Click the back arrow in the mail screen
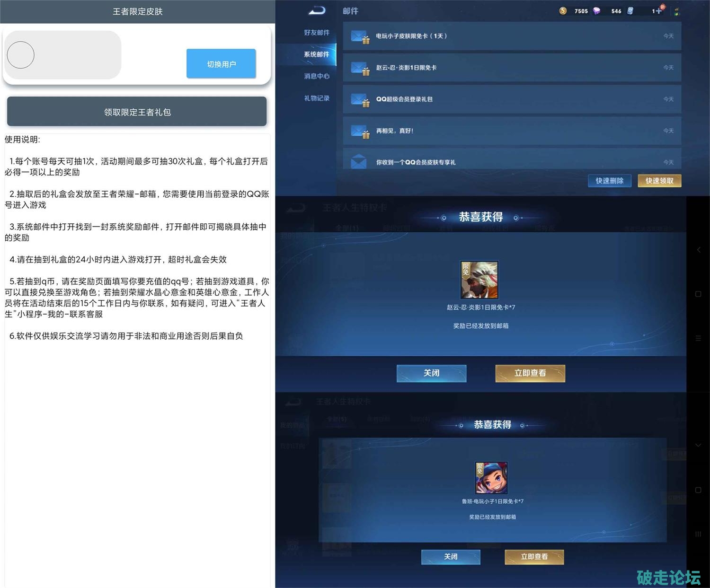Screen dimensions: 710x588 tap(317, 10)
